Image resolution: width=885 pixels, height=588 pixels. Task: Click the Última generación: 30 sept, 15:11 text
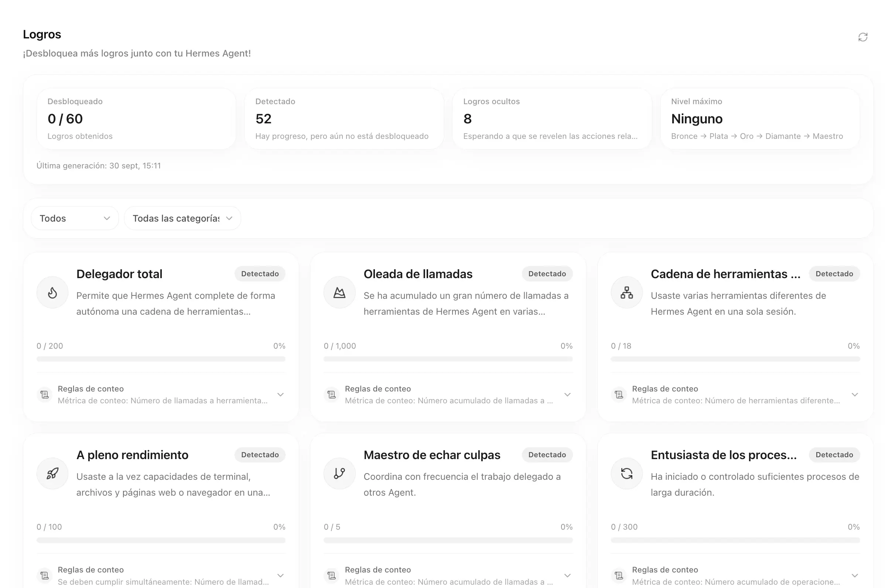click(x=99, y=165)
